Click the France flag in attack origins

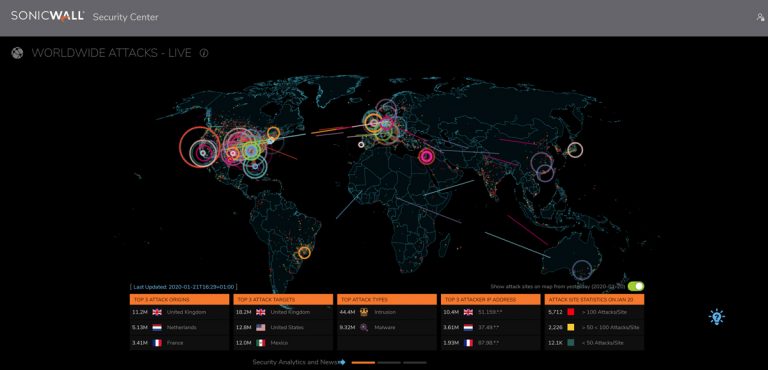point(157,343)
